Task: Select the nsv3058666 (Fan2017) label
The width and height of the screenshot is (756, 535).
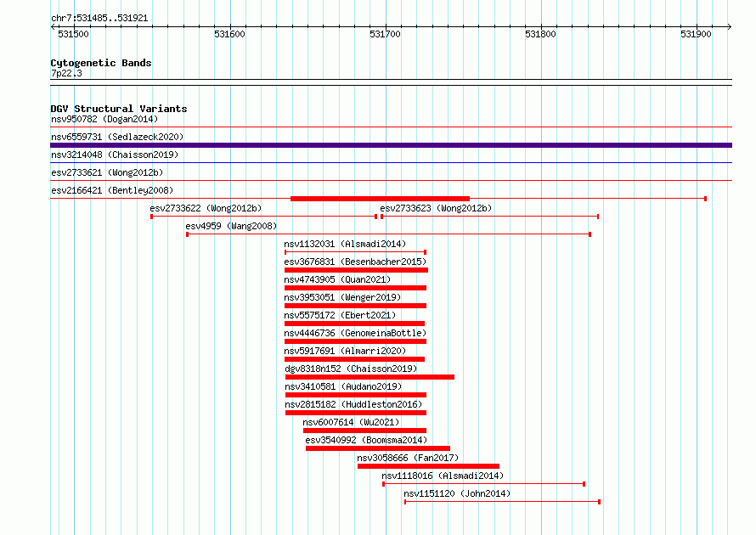Action: [x=408, y=458]
